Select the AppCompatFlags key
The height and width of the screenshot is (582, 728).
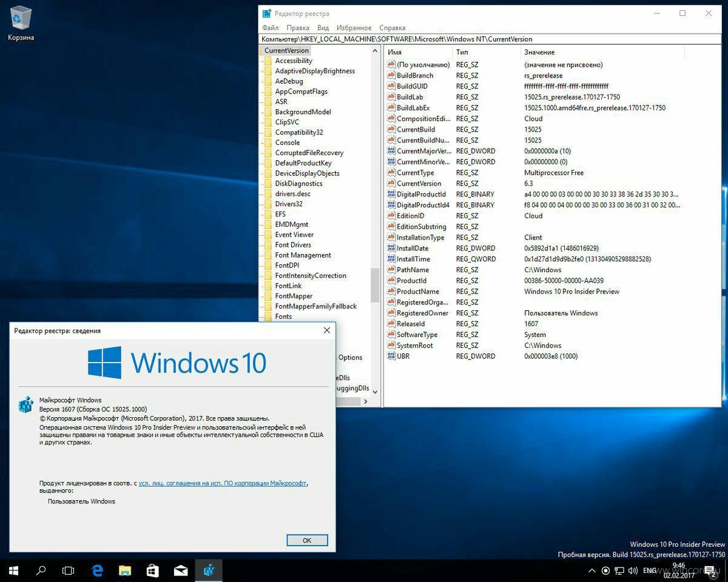pos(301,92)
